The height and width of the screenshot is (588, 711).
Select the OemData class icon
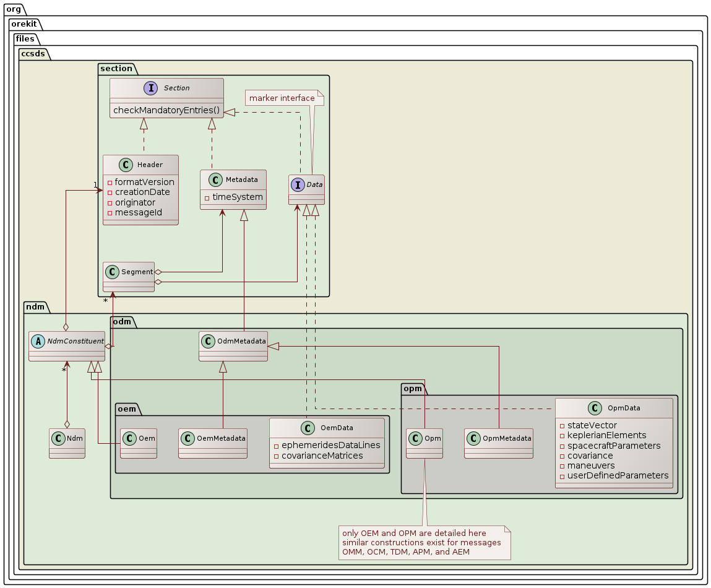coord(309,427)
